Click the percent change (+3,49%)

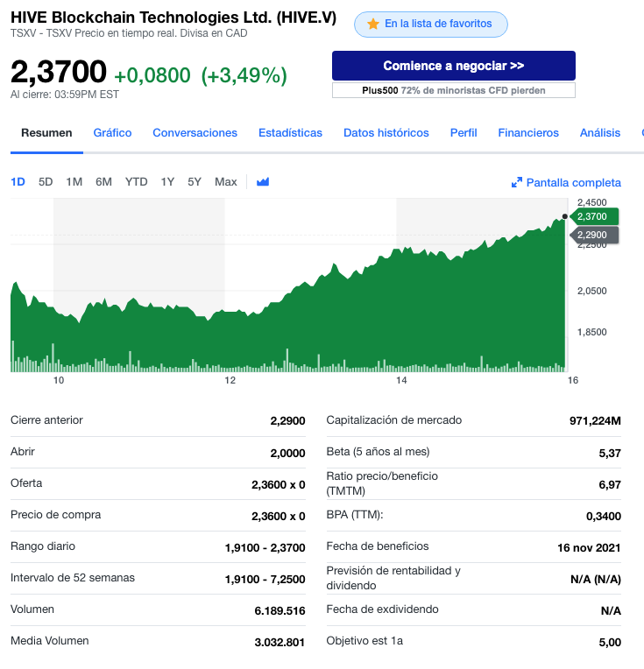coord(244,75)
